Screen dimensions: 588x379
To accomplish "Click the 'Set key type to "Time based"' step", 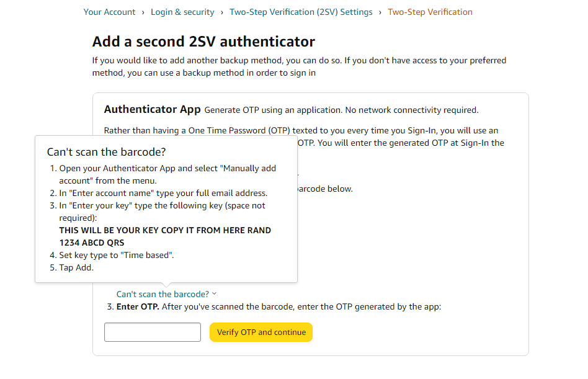I will click(116, 255).
